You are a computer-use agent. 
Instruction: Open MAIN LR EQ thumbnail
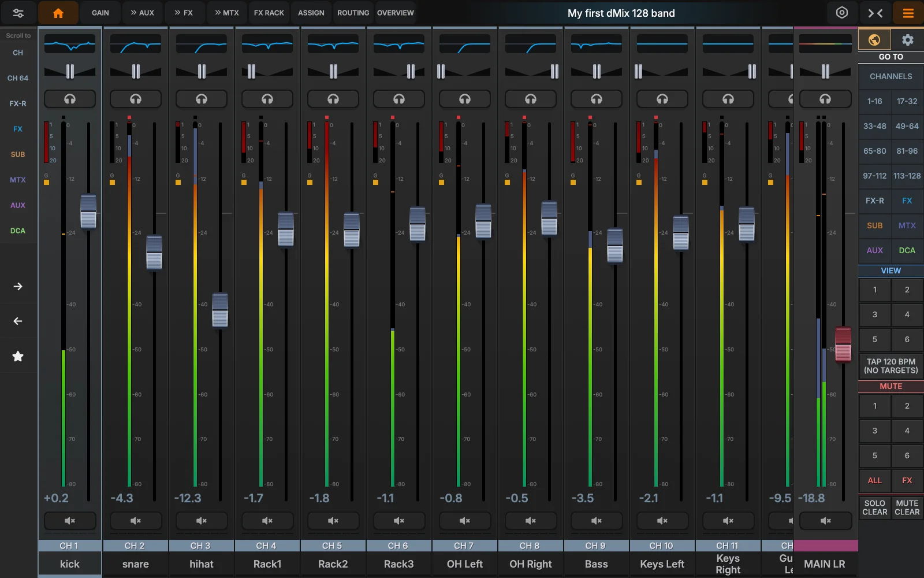(825, 43)
